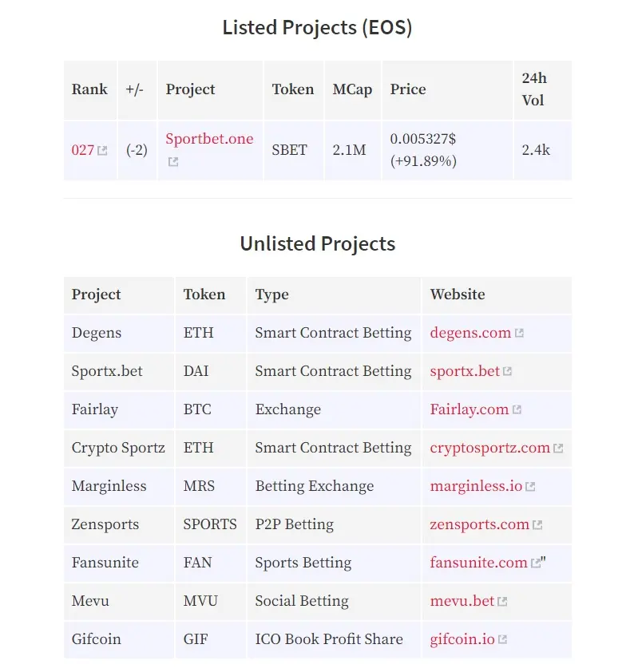The image size is (630, 672).
Task: Open the sportx.bet website link
Action: click(x=465, y=371)
